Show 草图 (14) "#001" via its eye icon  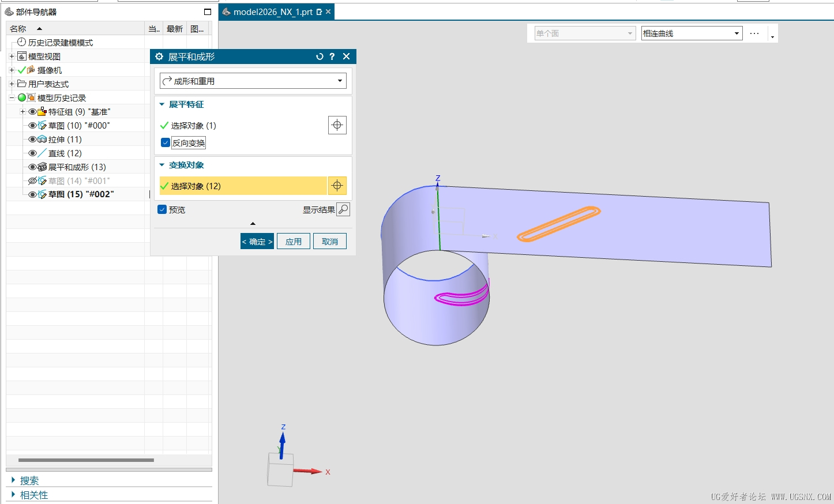(x=32, y=181)
